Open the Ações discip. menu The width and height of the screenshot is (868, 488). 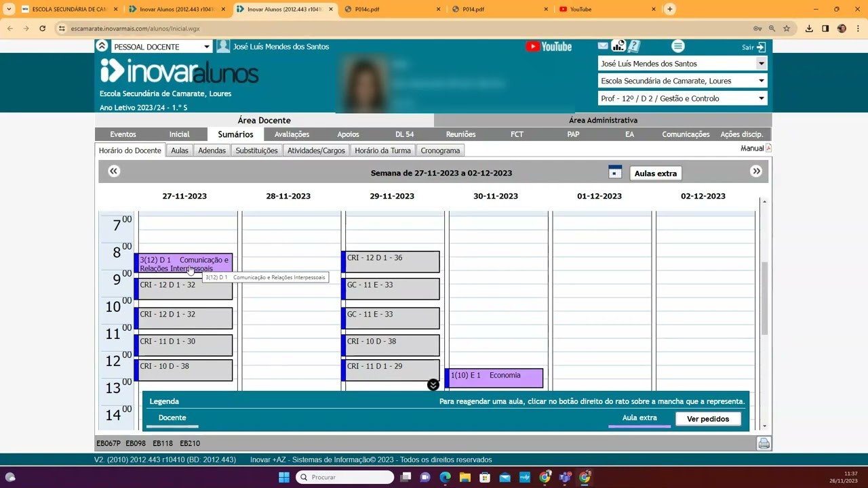click(742, 134)
